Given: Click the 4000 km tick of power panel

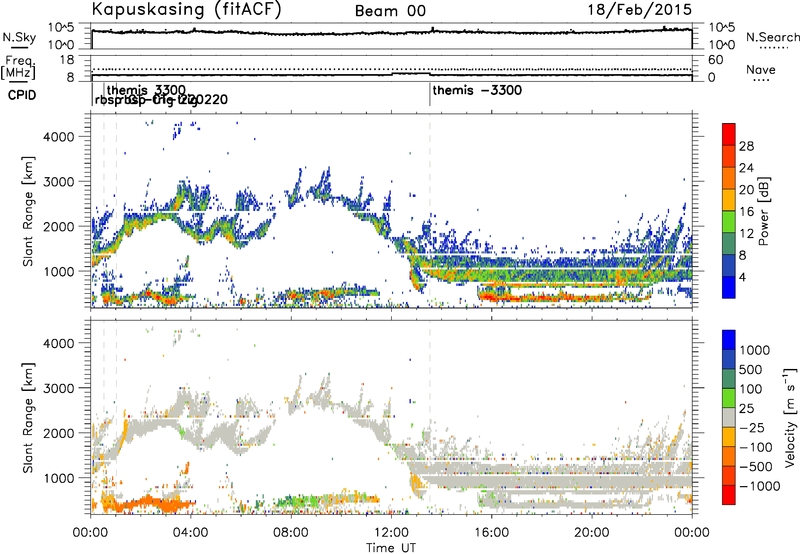Looking at the screenshot, I should [x=59, y=137].
